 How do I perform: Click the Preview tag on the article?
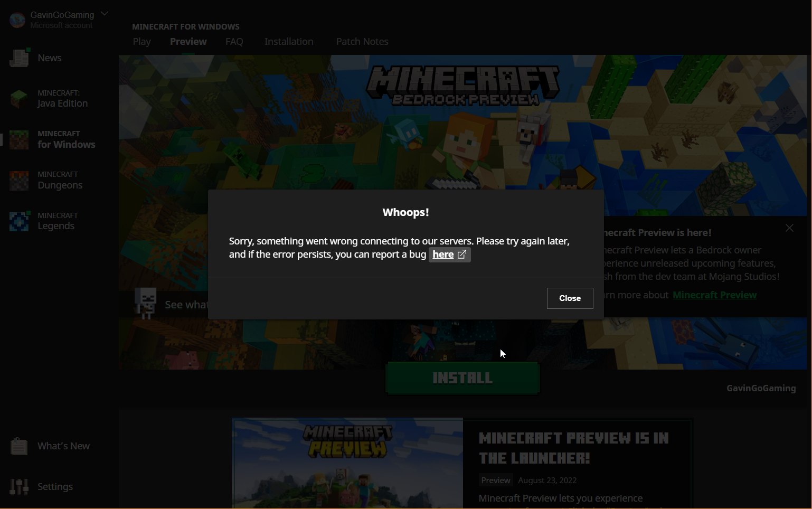point(496,480)
